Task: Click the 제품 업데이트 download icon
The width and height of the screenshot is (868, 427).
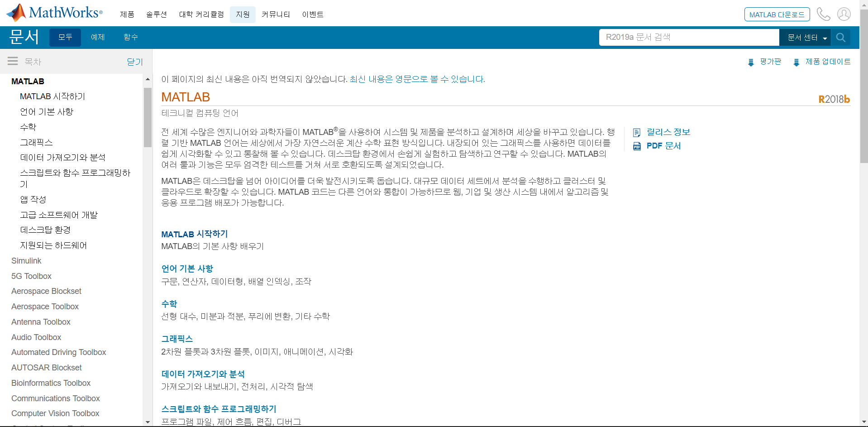Action: 796,62
